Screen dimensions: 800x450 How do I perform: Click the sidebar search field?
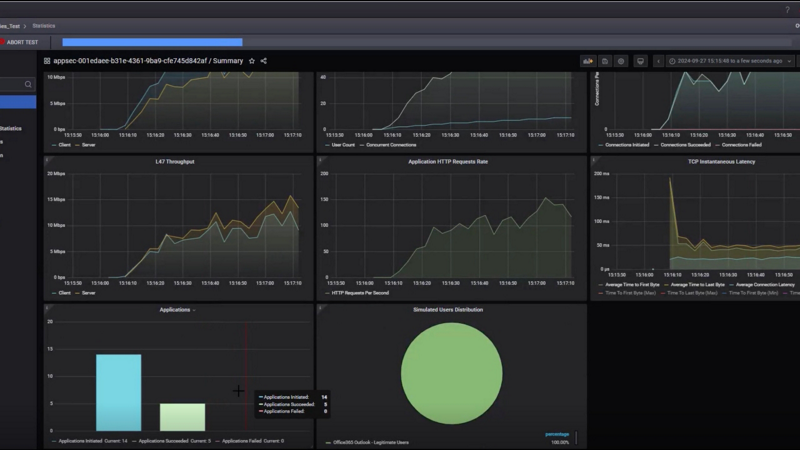[x=16, y=84]
